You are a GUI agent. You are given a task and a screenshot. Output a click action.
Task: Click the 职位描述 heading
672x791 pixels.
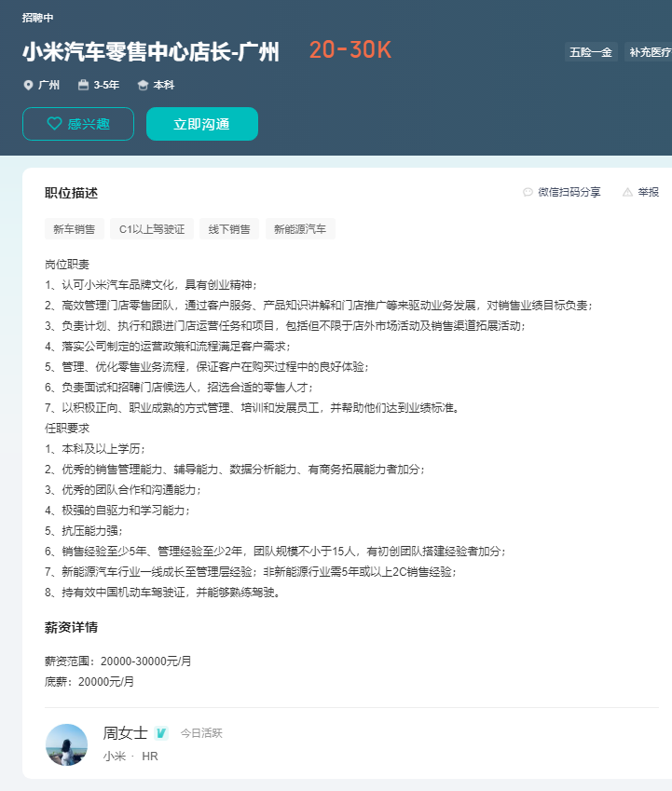(71, 193)
